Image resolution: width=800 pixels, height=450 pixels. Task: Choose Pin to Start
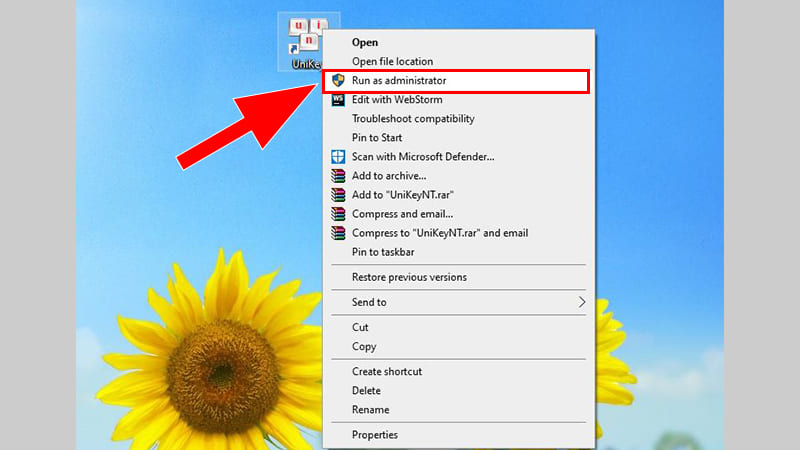click(x=377, y=138)
